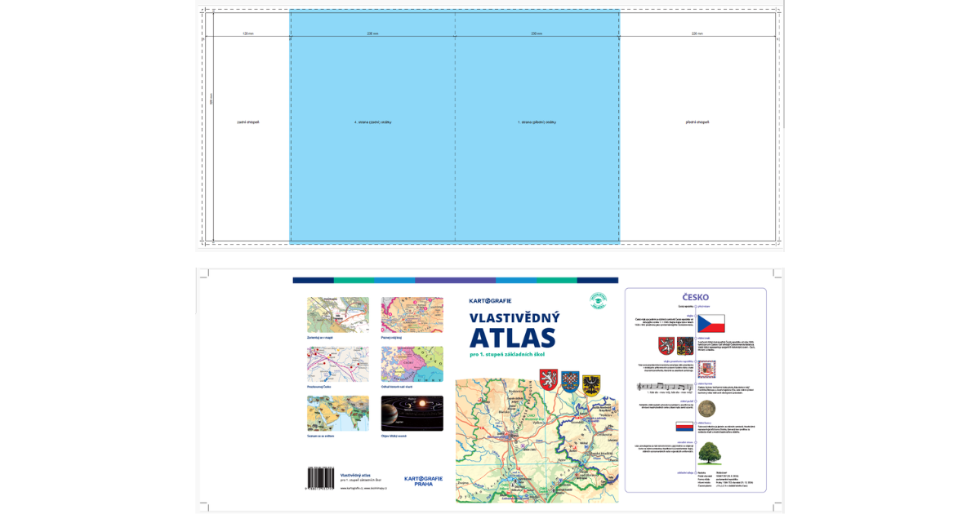The image size is (980, 514).
Task: Click the '120 mm' width dimension label
Action: click(x=247, y=33)
